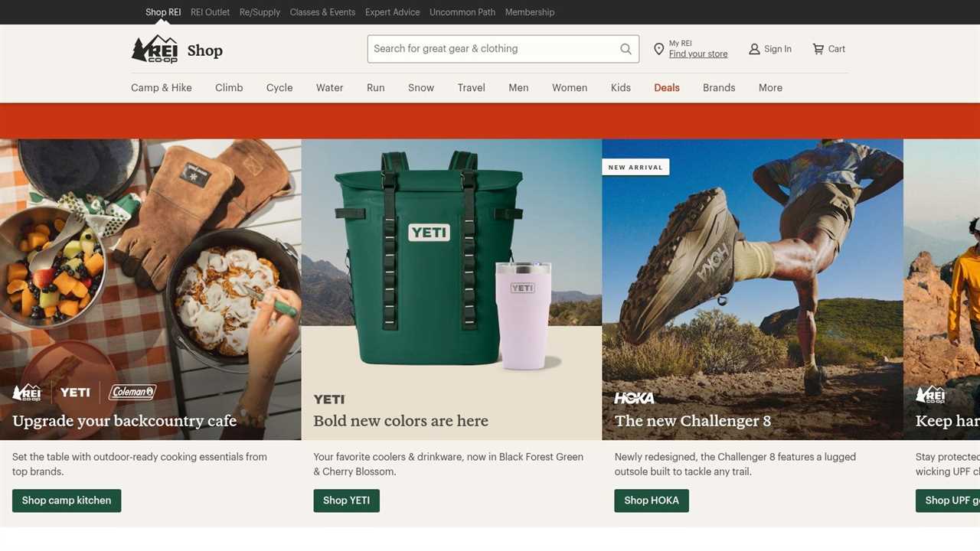Screen dimensions: 980x551
Task: Open the Travel menu
Action: (x=472, y=88)
